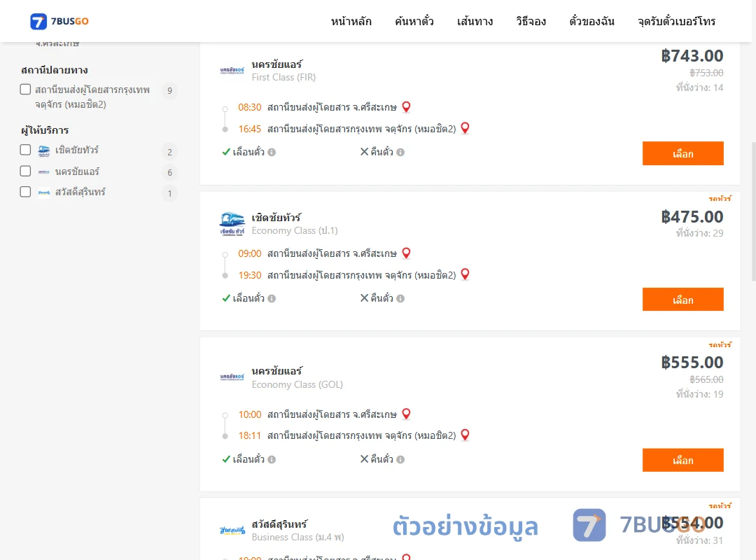Click the 08:30 departure time

pyautogui.click(x=250, y=107)
